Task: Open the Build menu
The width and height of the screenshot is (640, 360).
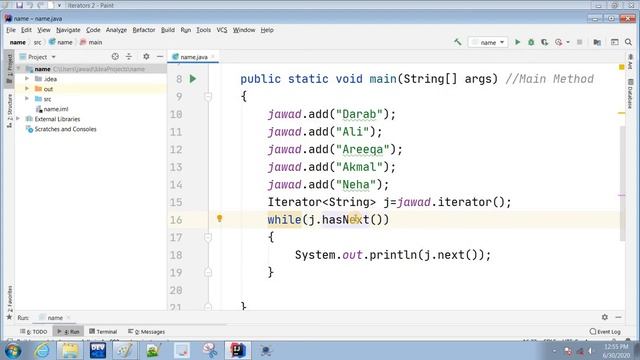Action: point(168,30)
